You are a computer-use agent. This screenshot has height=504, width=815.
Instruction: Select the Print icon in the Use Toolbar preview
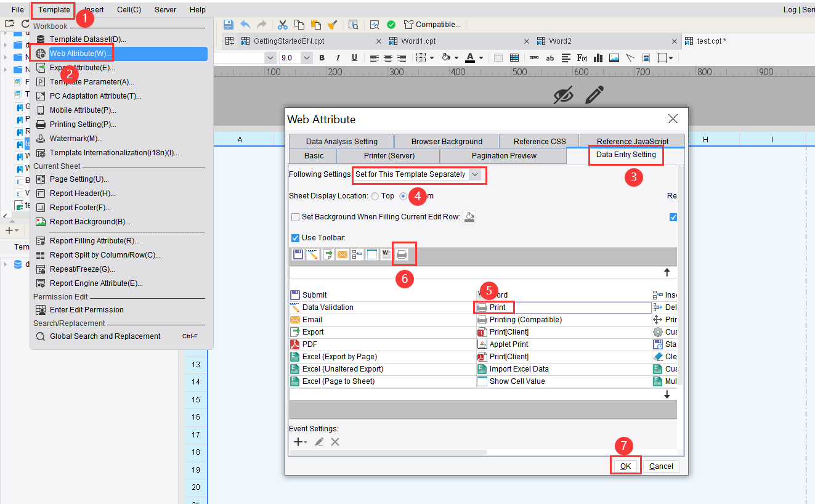pyautogui.click(x=403, y=254)
